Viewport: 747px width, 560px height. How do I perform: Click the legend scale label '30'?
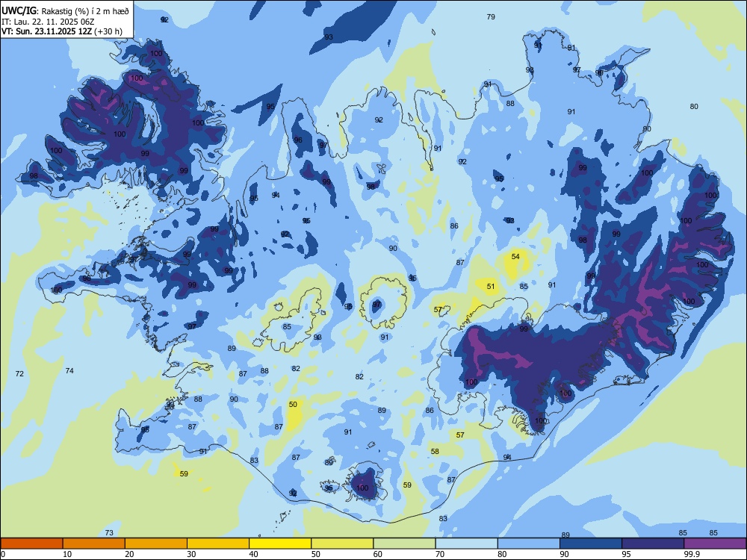[x=191, y=554]
